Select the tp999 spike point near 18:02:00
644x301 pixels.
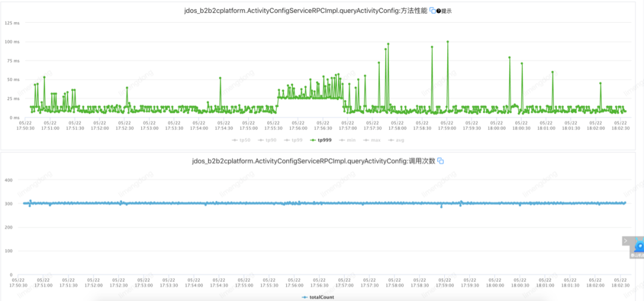coord(600,83)
